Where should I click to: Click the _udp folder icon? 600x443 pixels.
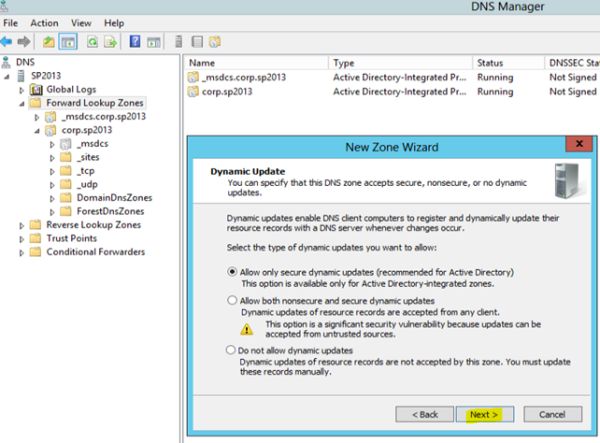point(66,184)
